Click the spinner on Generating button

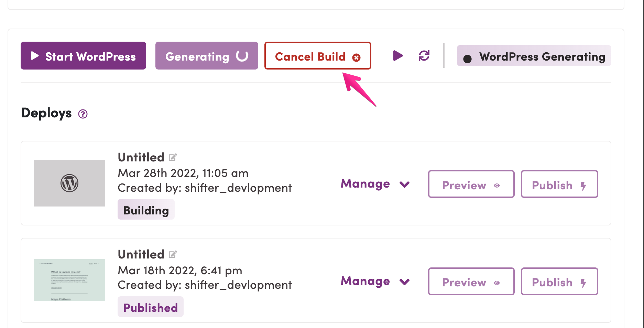(242, 56)
